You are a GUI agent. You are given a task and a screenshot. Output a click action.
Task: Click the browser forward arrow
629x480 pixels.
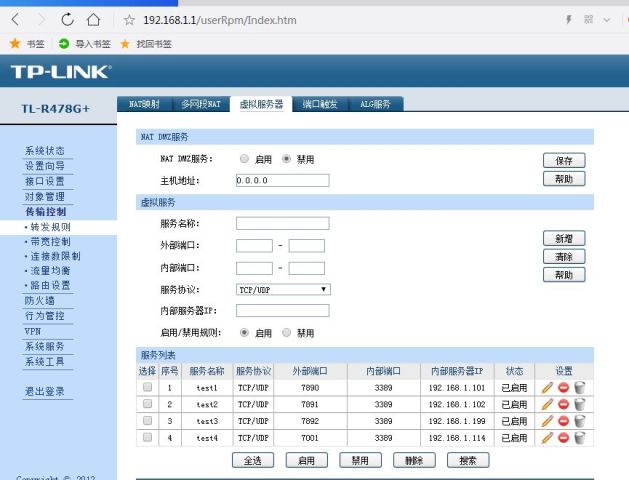[41, 19]
